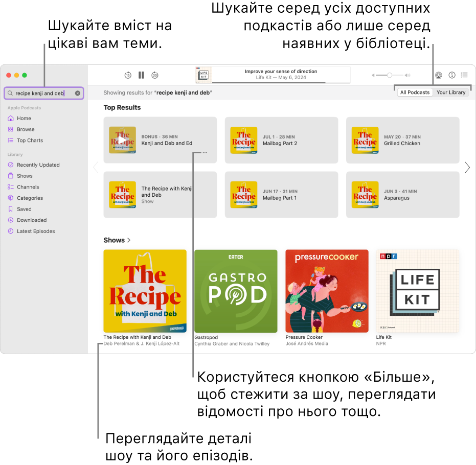Play the Kenji and Deb and Ed episode
Viewport: 476px width, 465px height.
122,140
